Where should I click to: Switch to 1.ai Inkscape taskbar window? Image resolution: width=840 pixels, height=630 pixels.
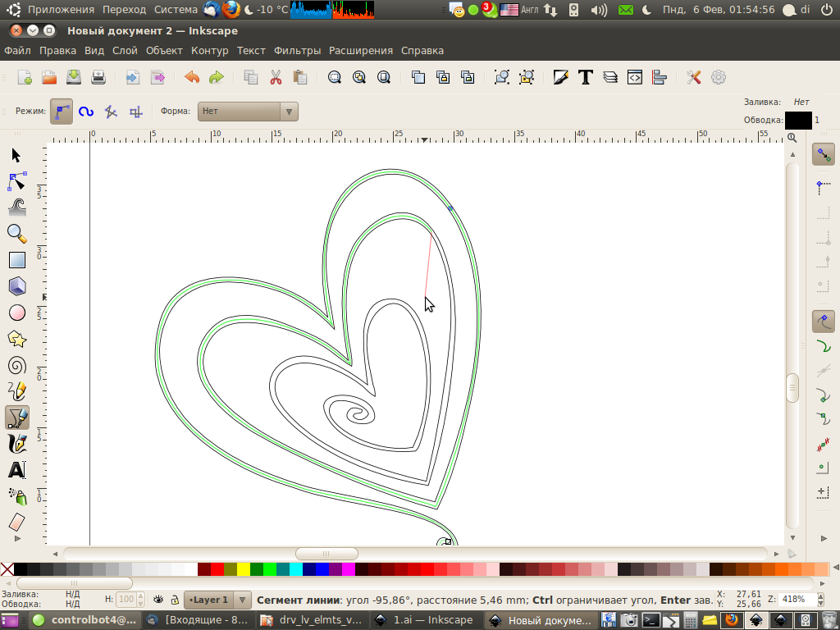(x=423, y=620)
